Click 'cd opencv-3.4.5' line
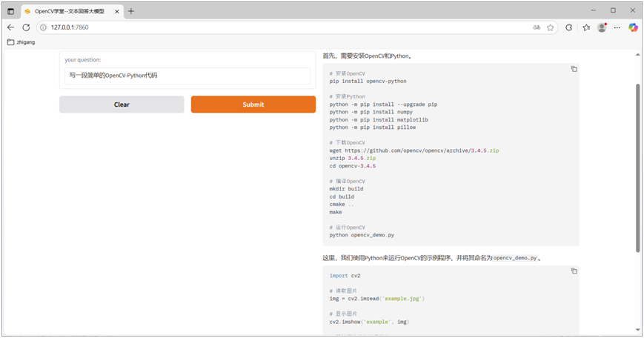 pyautogui.click(x=353, y=166)
